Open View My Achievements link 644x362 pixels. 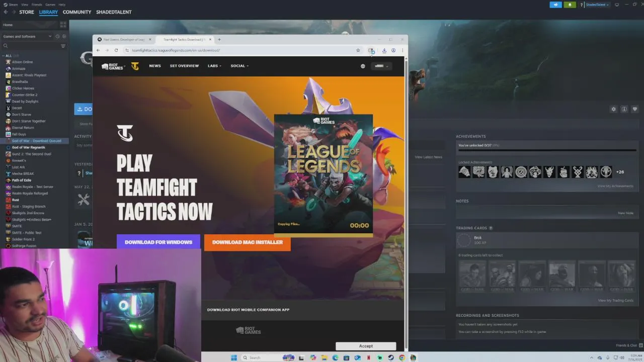click(615, 186)
